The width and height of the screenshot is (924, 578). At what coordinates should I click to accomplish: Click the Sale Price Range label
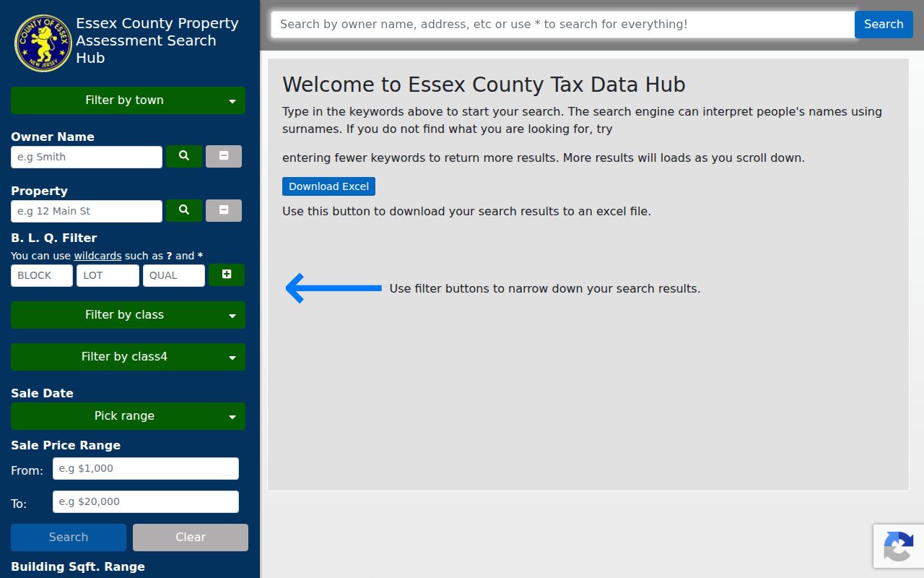coord(66,445)
